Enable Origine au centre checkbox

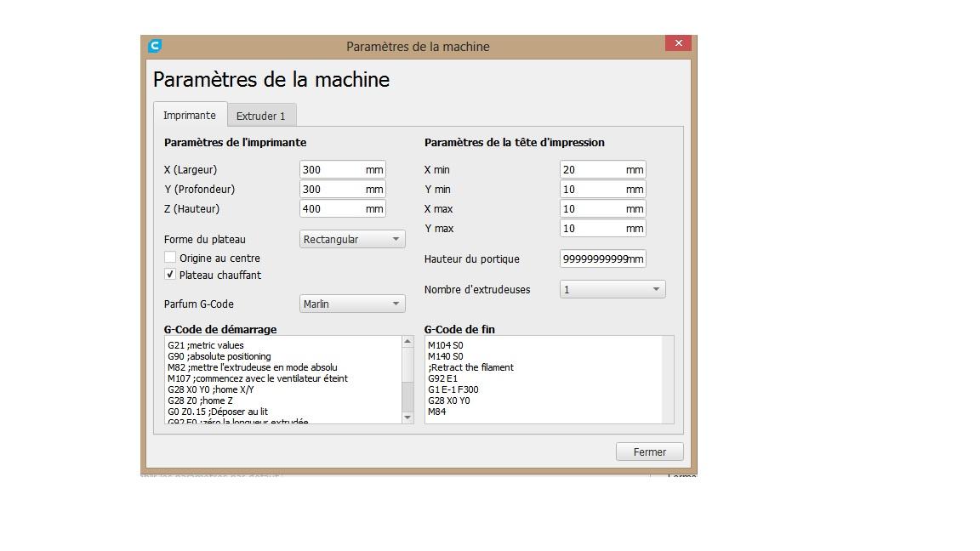tap(170, 258)
